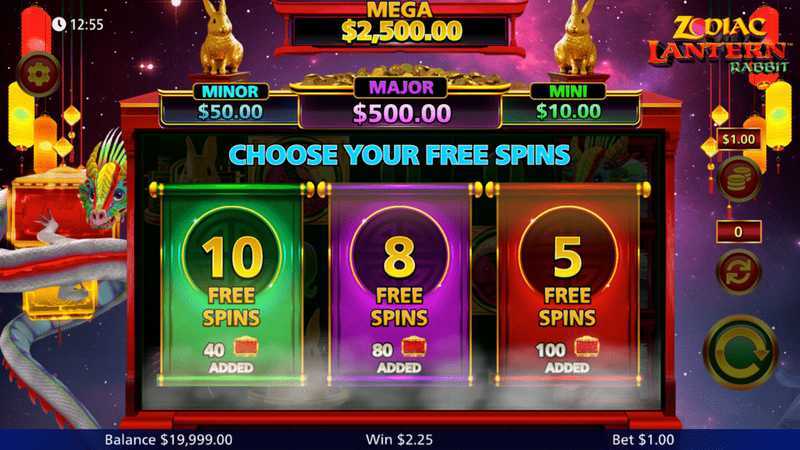Click the clock icon beside 12:55
The image size is (800, 450).
click(59, 24)
